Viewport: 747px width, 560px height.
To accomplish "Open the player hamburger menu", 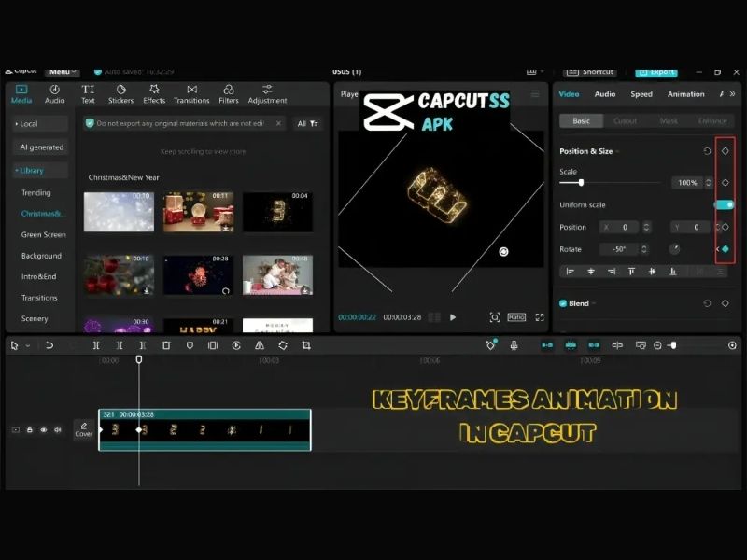I will click(535, 94).
